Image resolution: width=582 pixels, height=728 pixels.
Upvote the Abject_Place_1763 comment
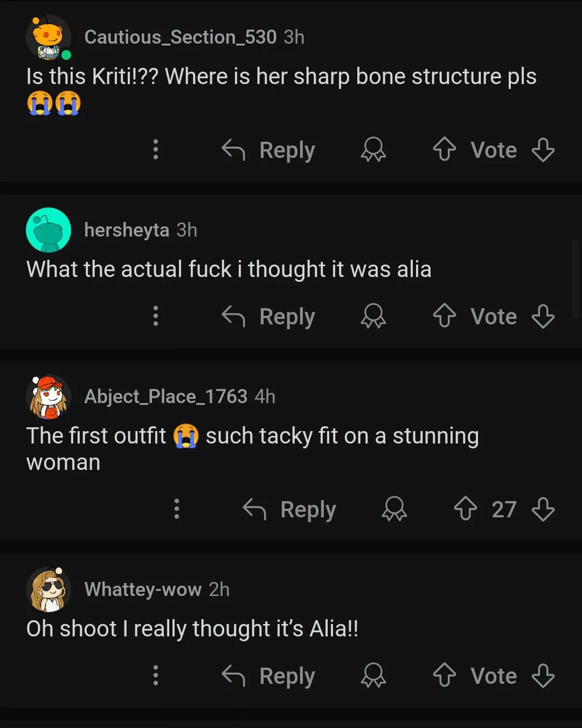pyautogui.click(x=465, y=509)
